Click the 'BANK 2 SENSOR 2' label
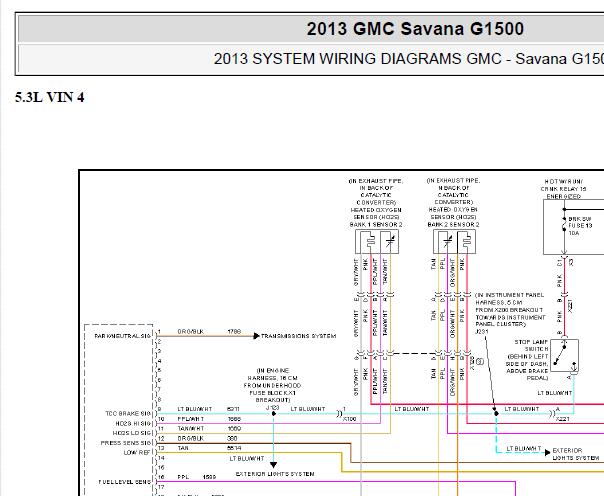604x496 pixels. coord(453,225)
